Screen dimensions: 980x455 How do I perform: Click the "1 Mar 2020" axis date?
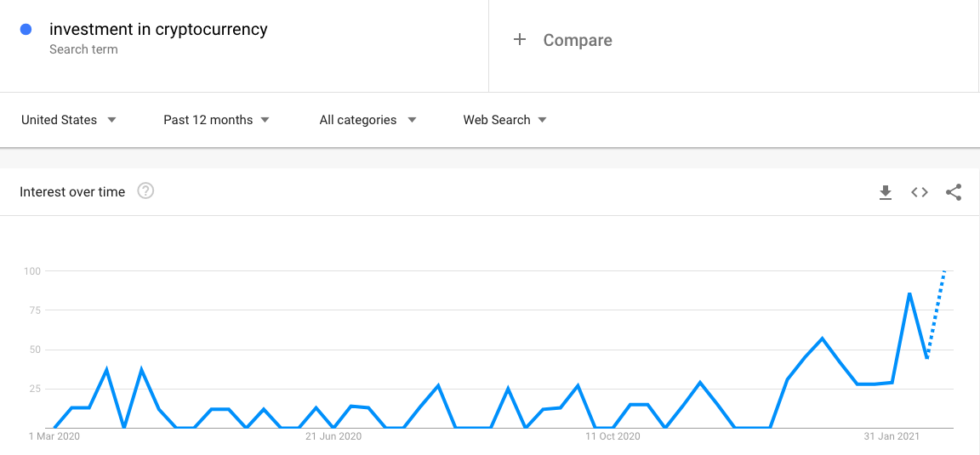(x=54, y=436)
